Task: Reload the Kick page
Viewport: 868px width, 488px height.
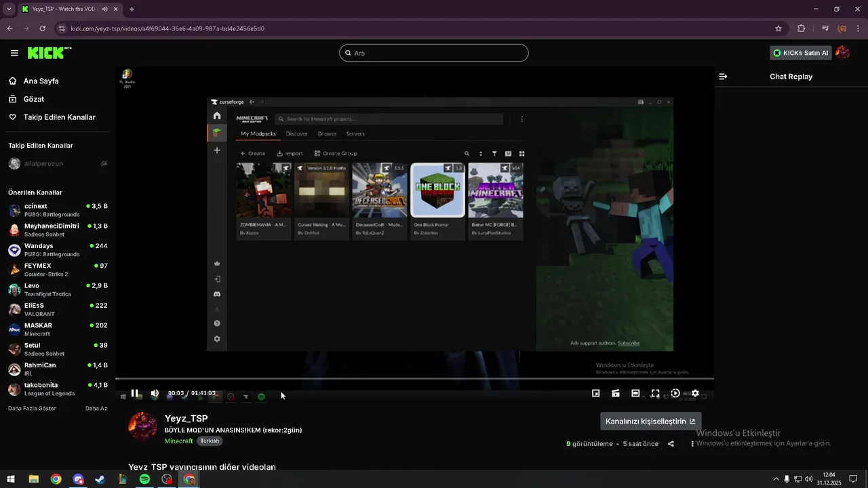Action: pyautogui.click(x=43, y=28)
